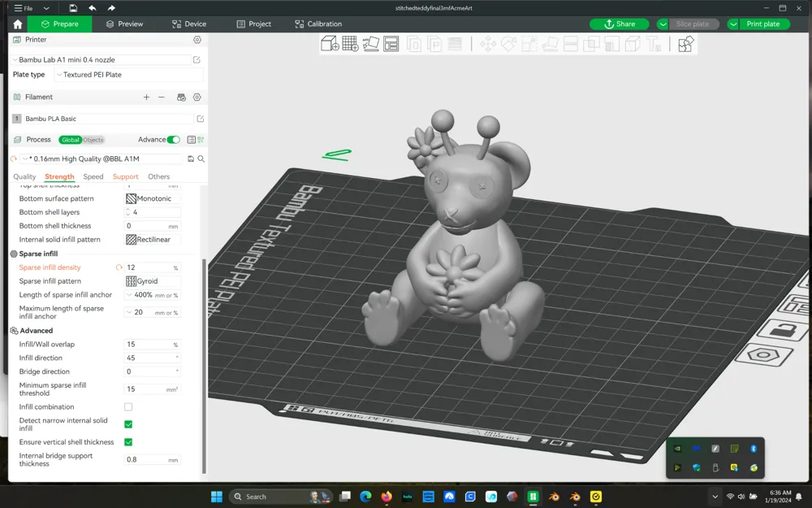Image resolution: width=812 pixels, height=508 pixels.
Task: Switch to the Support settings tab
Action: coord(125,176)
